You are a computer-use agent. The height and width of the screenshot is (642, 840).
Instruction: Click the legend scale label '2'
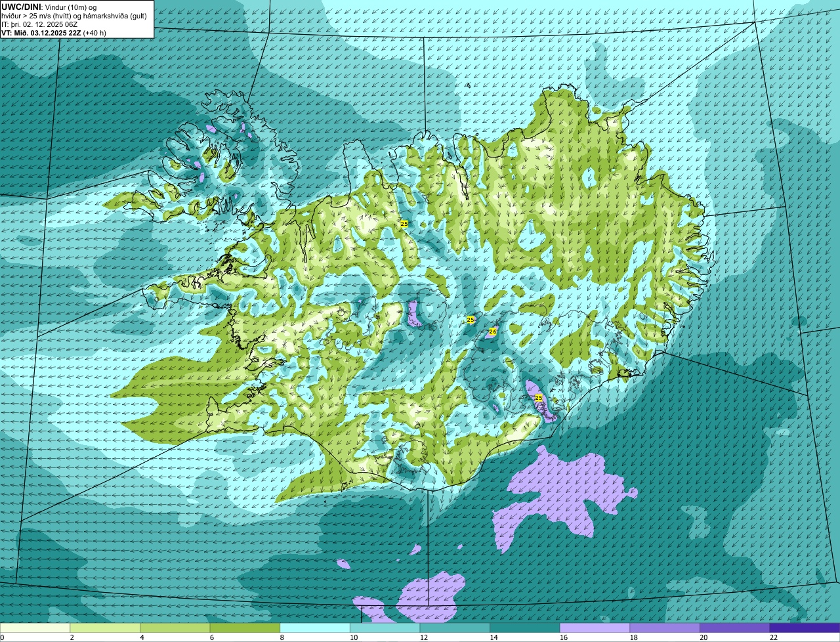tap(71, 637)
